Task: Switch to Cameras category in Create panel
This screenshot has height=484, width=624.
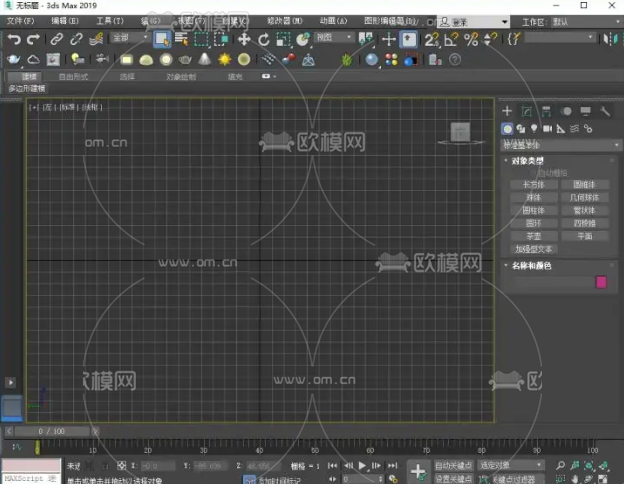Action: tap(547, 129)
